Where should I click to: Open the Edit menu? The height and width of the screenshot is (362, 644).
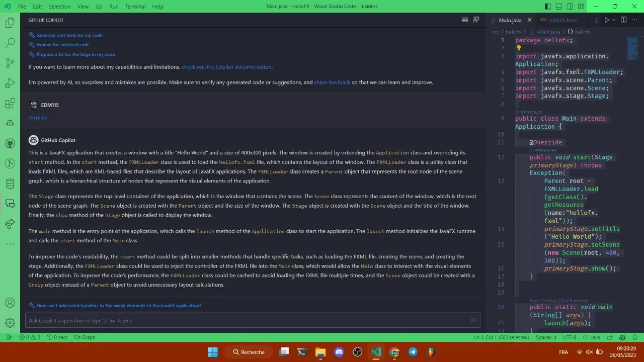click(x=37, y=7)
